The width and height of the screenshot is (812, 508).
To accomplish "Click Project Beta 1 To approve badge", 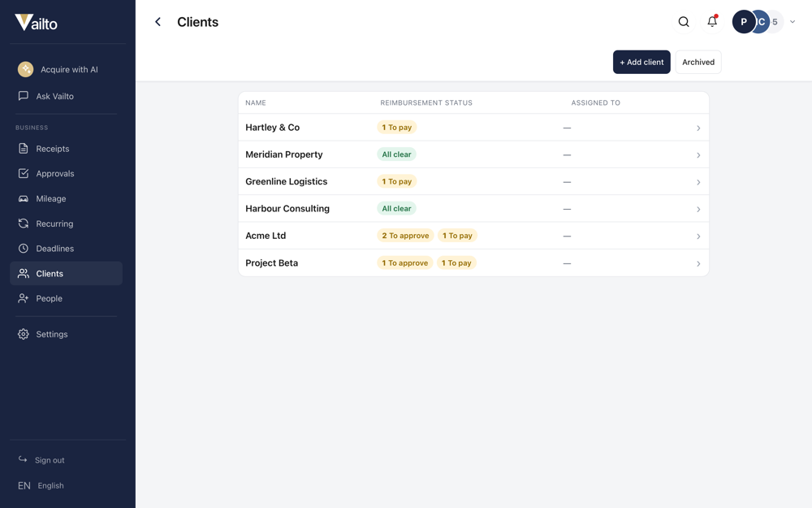I will (x=405, y=263).
